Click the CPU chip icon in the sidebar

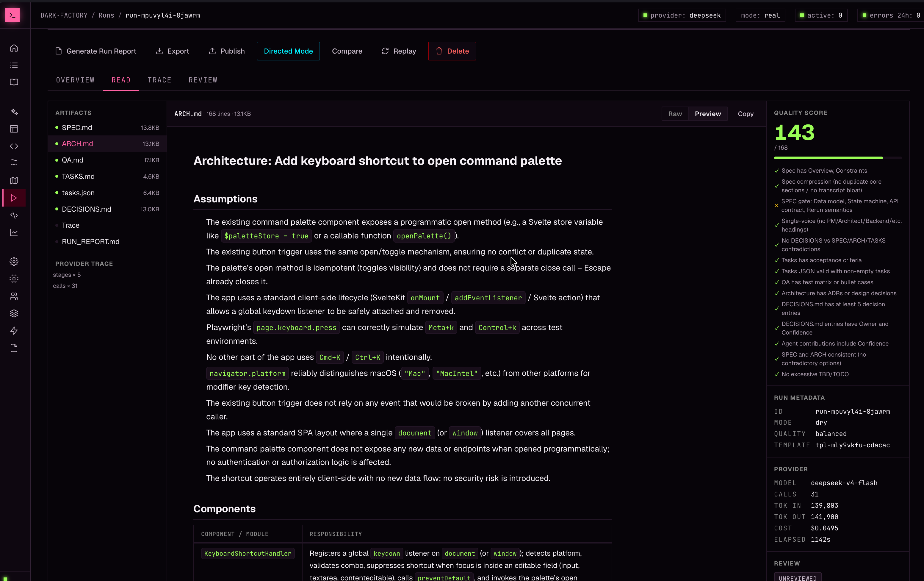tap(14, 279)
